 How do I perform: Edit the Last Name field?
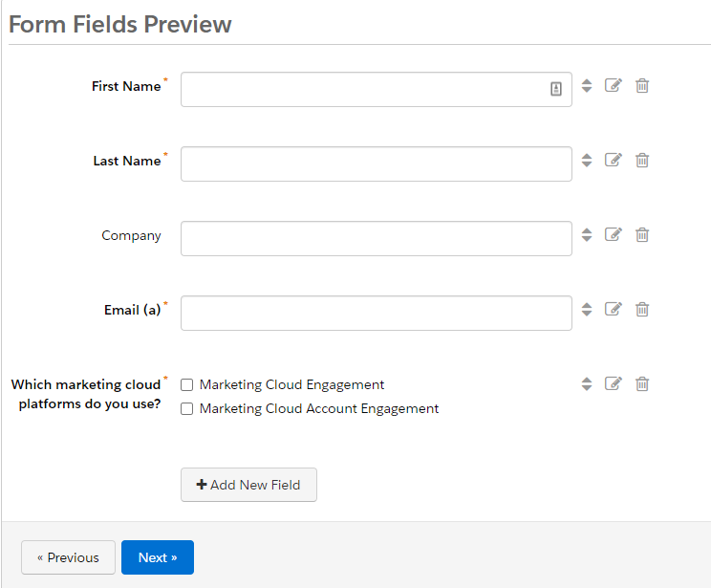pyautogui.click(x=614, y=160)
